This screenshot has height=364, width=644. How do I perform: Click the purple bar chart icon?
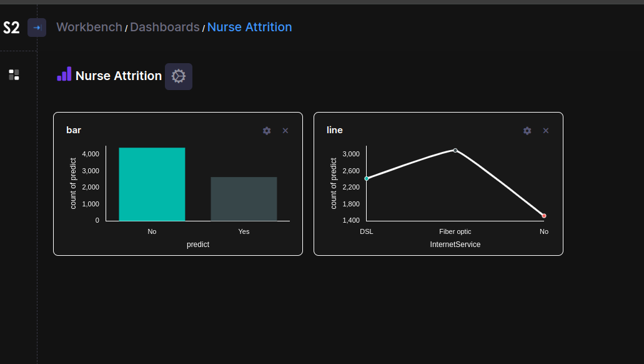64,74
